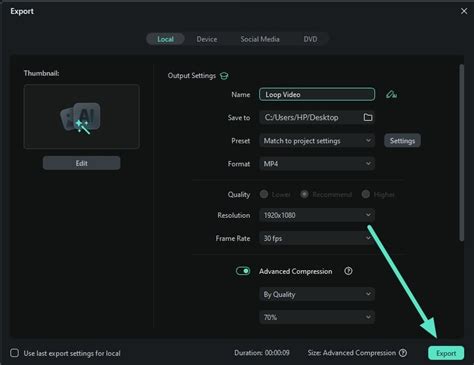Expand the Resolution 1920x1080 dropdown

(317, 215)
